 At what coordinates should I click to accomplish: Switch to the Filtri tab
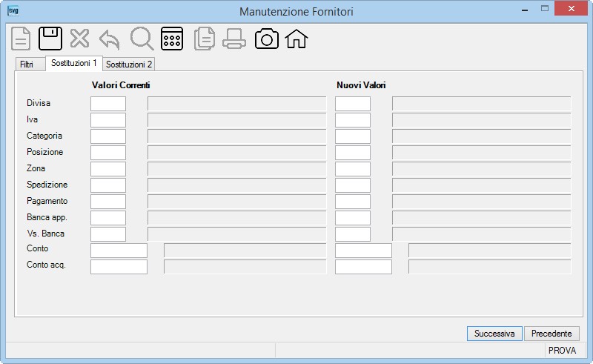click(27, 64)
